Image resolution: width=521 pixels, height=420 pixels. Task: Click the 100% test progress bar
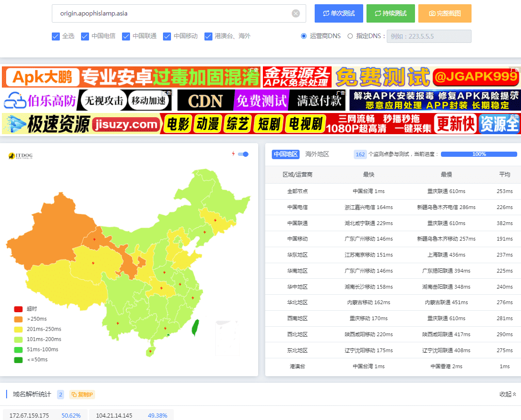479,154
